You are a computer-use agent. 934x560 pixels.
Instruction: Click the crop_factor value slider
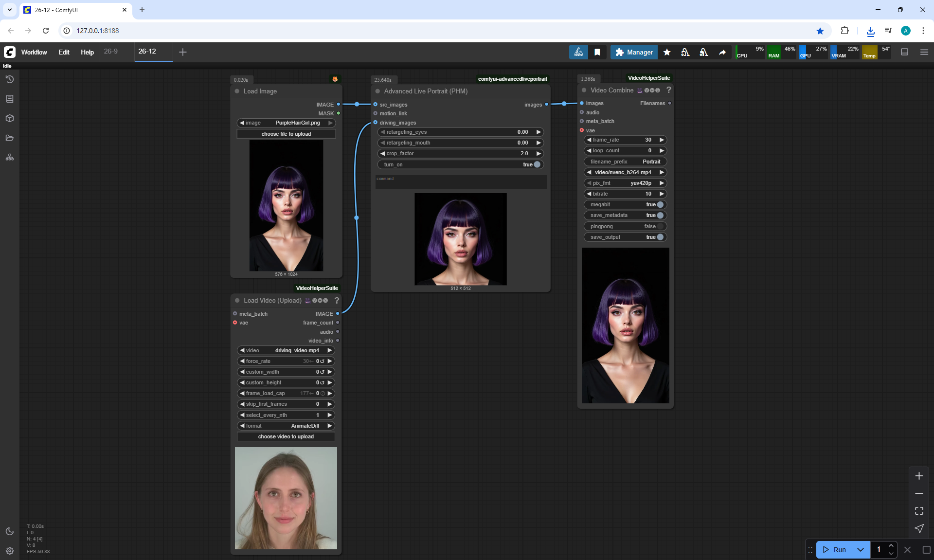click(x=460, y=153)
